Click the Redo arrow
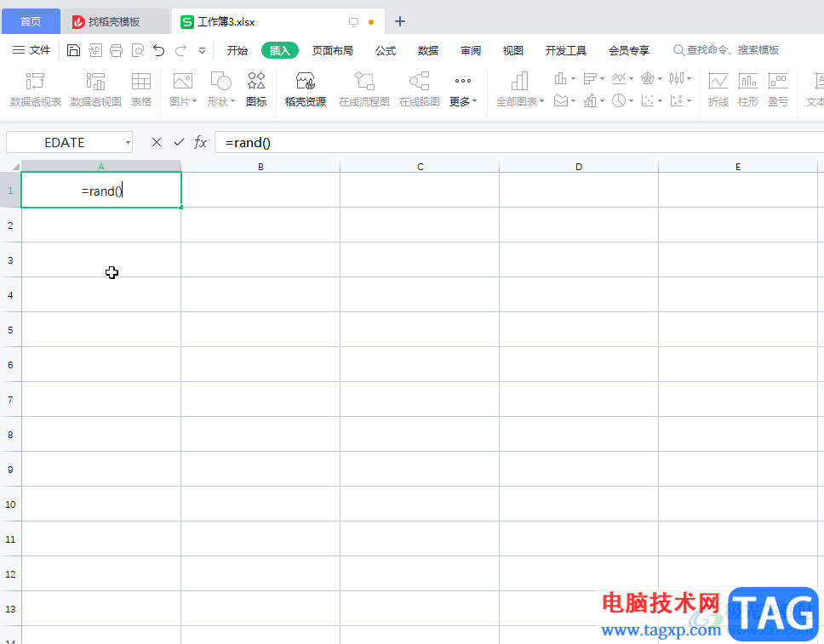This screenshot has height=644, width=824. pyautogui.click(x=180, y=50)
